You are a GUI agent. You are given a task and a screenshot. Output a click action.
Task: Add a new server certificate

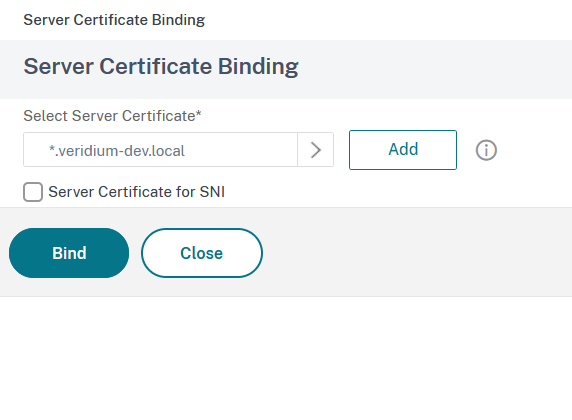click(403, 150)
